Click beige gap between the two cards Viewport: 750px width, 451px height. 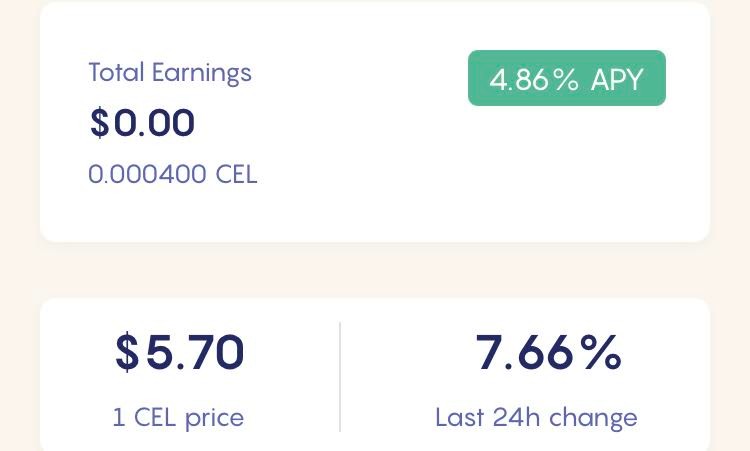click(375, 270)
